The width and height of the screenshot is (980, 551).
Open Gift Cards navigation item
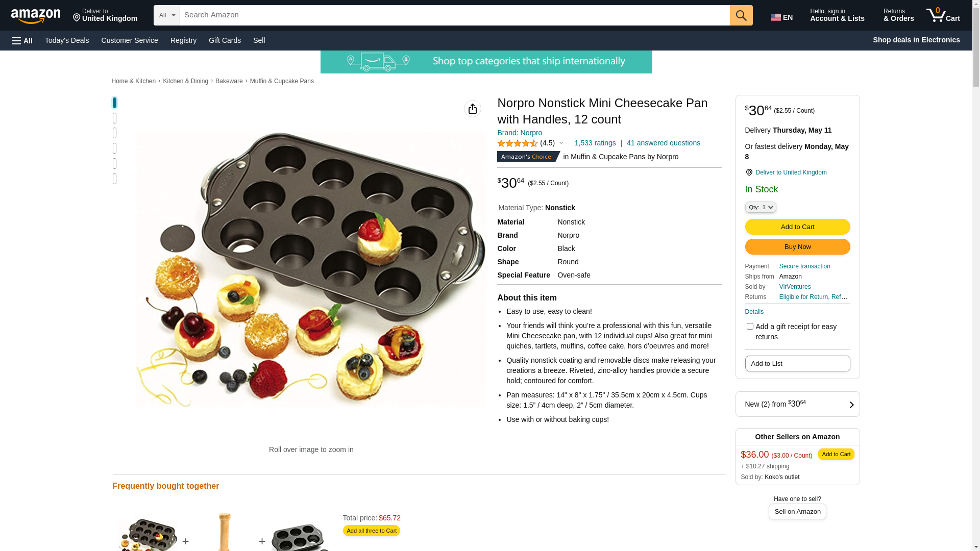[x=225, y=40]
